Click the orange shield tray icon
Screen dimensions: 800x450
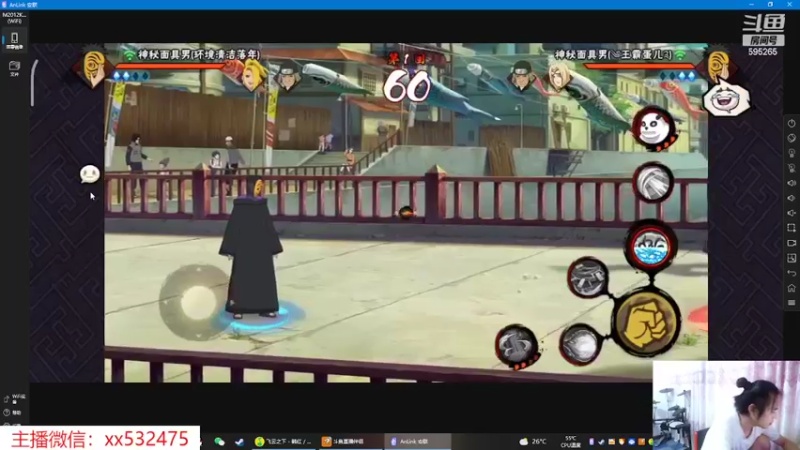[x=621, y=441]
